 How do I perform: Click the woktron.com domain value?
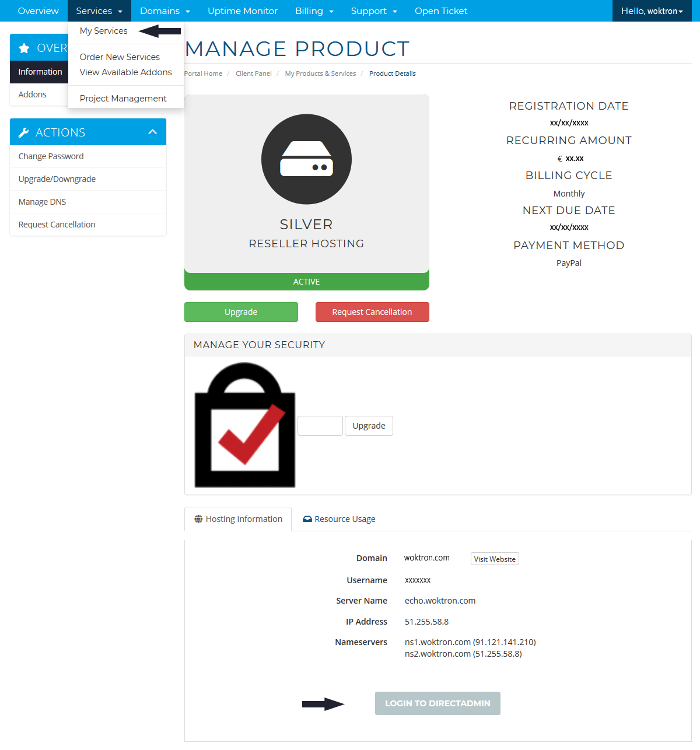coord(427,558)
